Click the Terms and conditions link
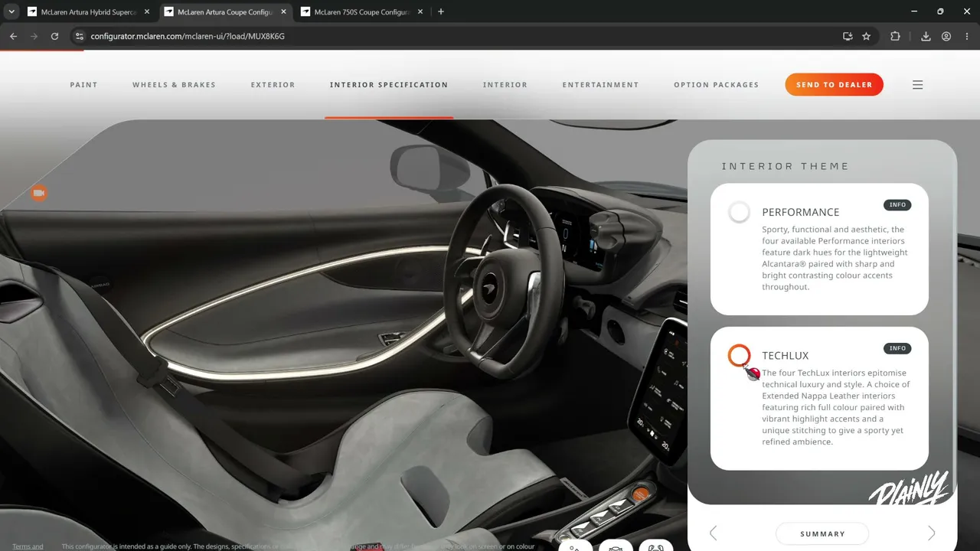980x551 pixels. click(x=28, y=546)
